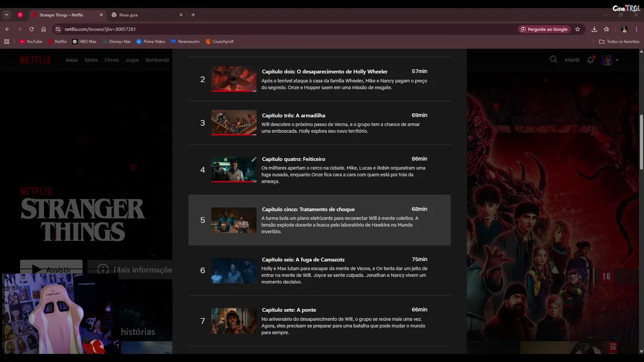The height and width of the screenshot is (362, 644).
Task: Open the apps grid in bookmarks bar
Action: (7, 42)
